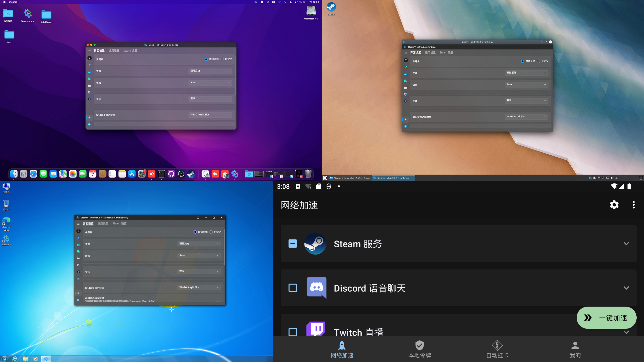This screenshot has width=644, height=362.
Task: Select the 自定义 radio button in the Linux window
Action: tap(538, 61)
